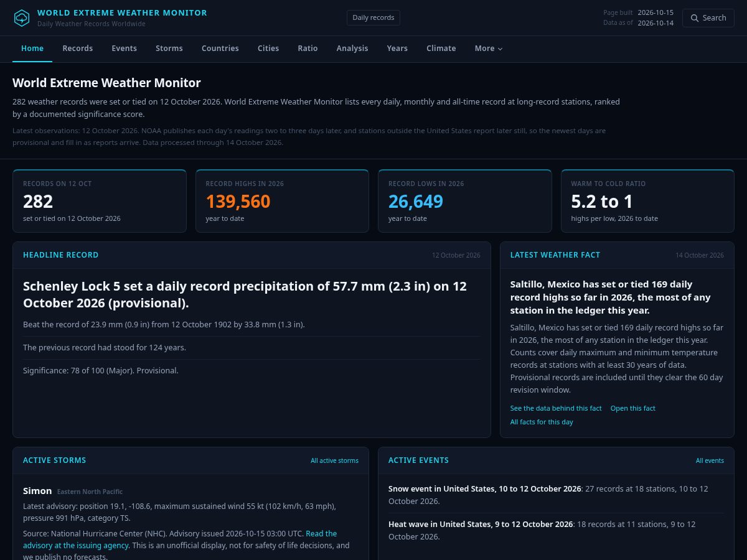This screenshot has height=560, width=747.
Task: Click '14 October 2026' date in weather fact panel
Action: point(700,255)
